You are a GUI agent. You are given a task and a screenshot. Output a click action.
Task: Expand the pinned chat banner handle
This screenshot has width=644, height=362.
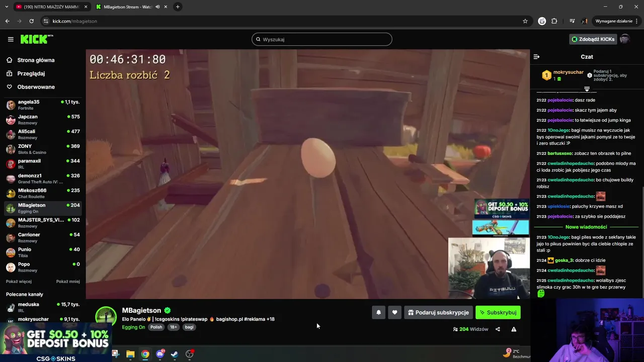pos(587,89)
